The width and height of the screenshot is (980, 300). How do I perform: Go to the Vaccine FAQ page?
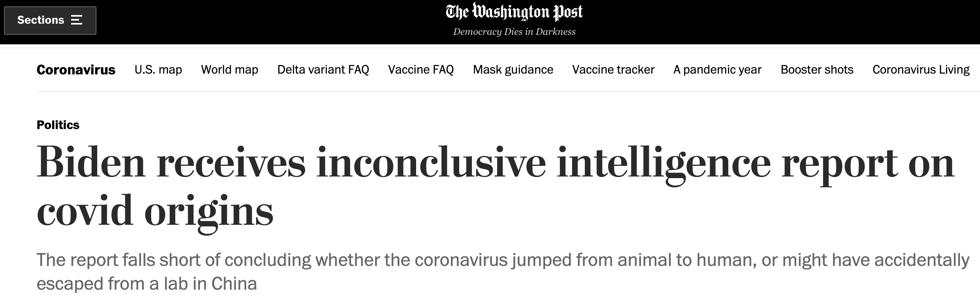(421, 70)
